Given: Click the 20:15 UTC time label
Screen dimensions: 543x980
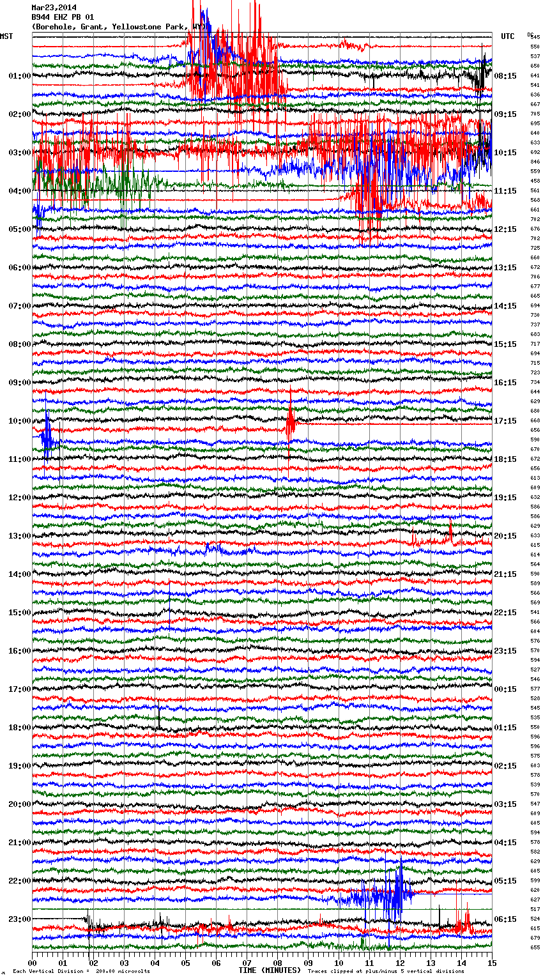Looking at the screenshot, I should [x=505, y=536].
